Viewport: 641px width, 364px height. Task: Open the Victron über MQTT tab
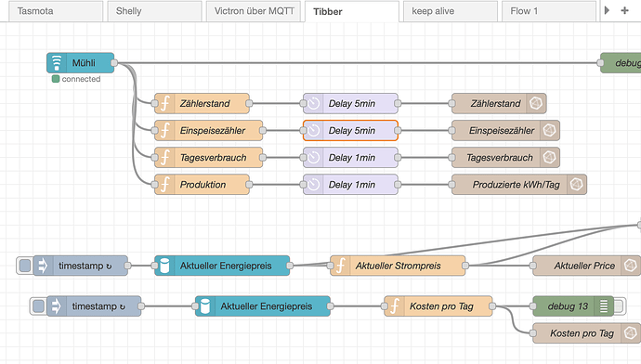(x=254, y=11)
